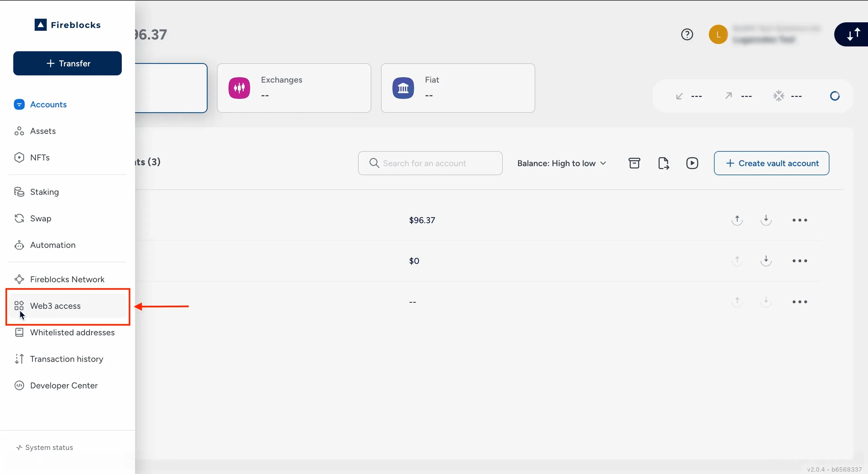
Task: Click Create vault account button
Action: [x=771, y=163]
